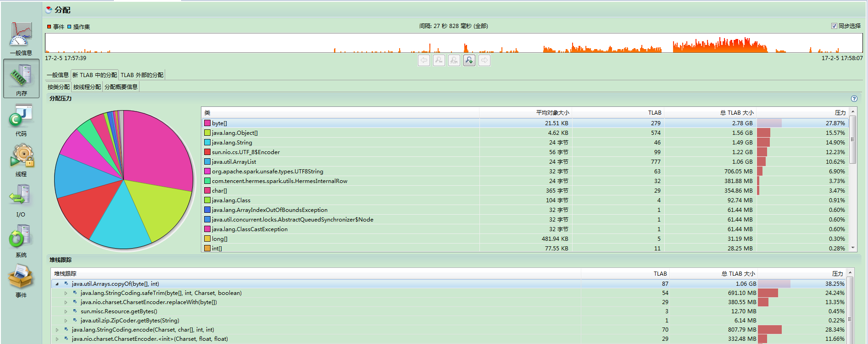Screen dimensions: 868x344
Task: Select the 按类分配 sub-tab
Action: pos(59,87)
